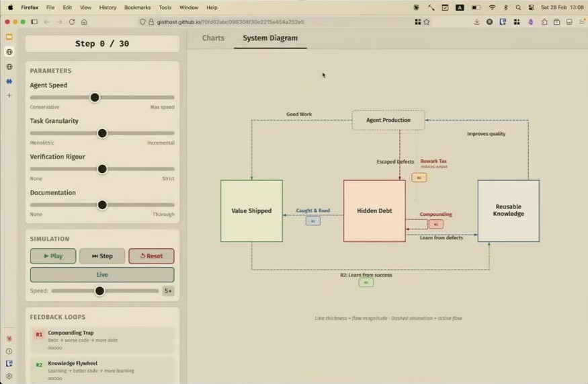588x384 pixels.
Task: Click the orange badge under Rework Tax
Action: [419, 178]
